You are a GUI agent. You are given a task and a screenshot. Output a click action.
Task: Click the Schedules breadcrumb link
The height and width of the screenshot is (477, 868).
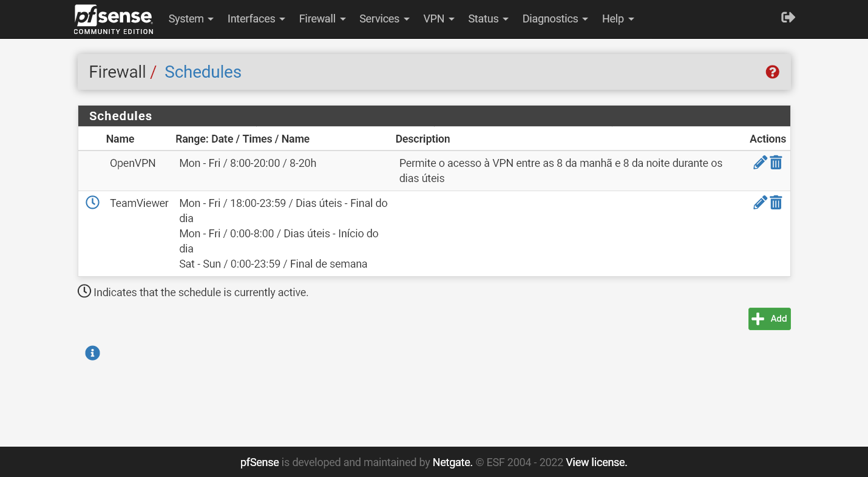pyautogui.click(x=203, y=72)
